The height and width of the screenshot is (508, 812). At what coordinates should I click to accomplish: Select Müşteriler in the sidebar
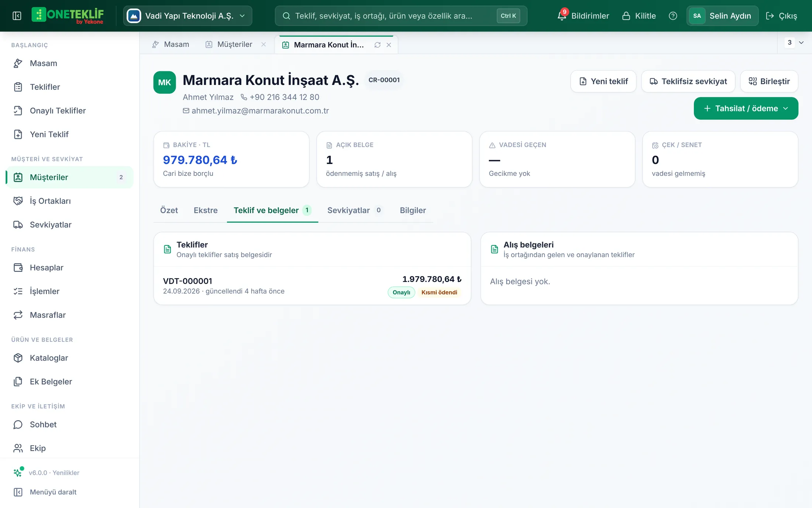pyautogui.click(x=70, y=177)
